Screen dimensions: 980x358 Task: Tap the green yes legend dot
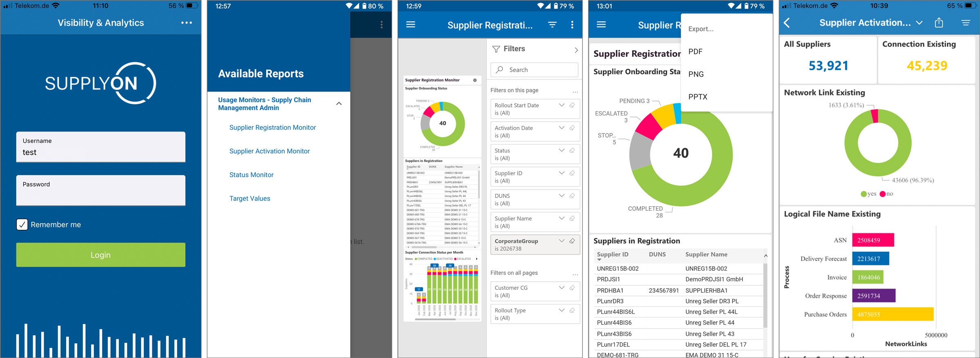[864, 194]
